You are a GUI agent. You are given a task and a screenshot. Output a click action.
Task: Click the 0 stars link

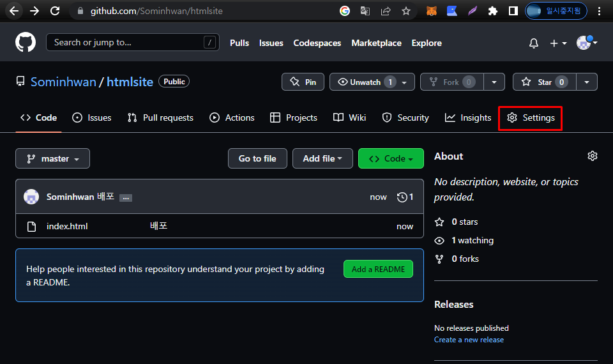click(464, 222)
